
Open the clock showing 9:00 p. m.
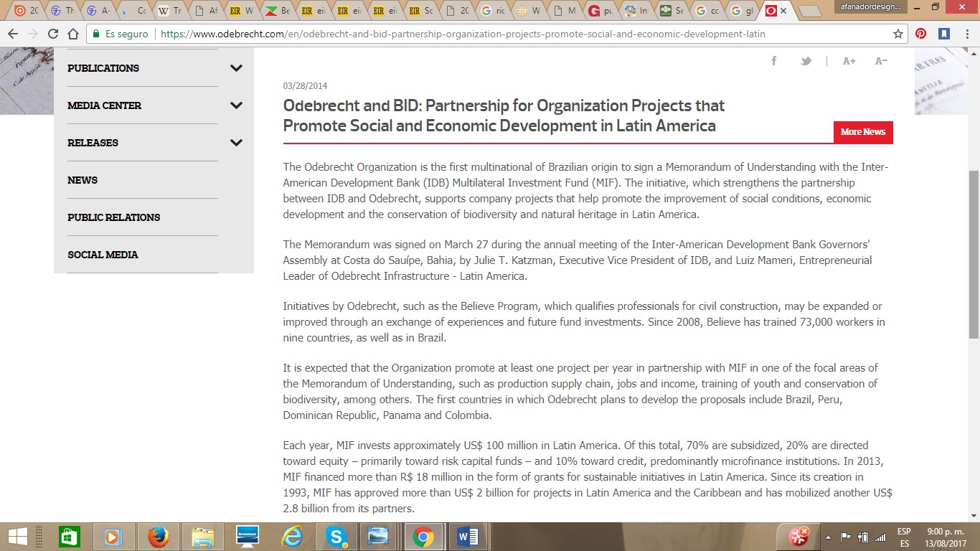click(x=947, y=537)
